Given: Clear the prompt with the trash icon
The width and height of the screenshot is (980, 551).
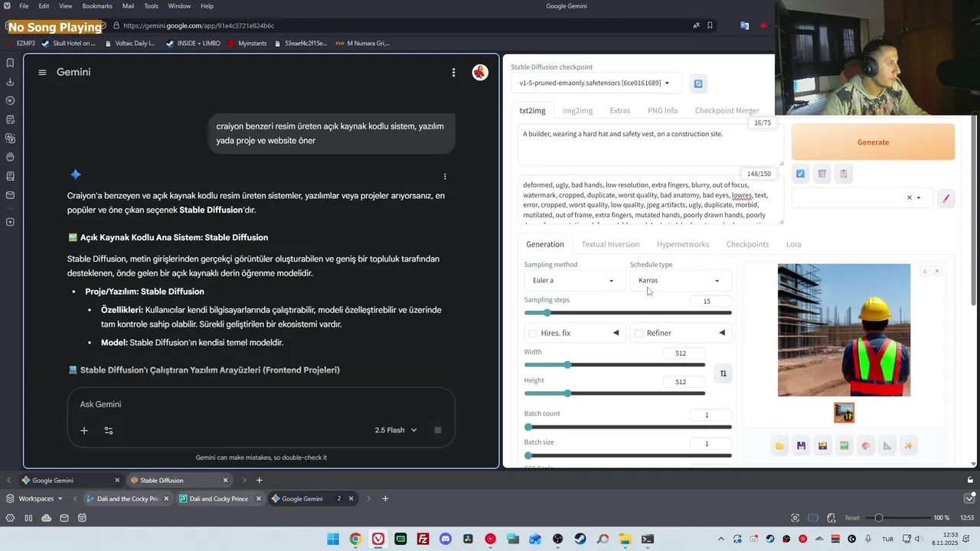Looking at the screenshot, I should pyautogui.click(x=822, y=174).
